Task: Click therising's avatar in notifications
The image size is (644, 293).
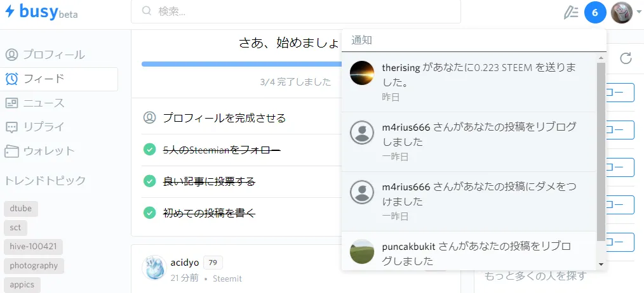Action: (x=362, y=74)
